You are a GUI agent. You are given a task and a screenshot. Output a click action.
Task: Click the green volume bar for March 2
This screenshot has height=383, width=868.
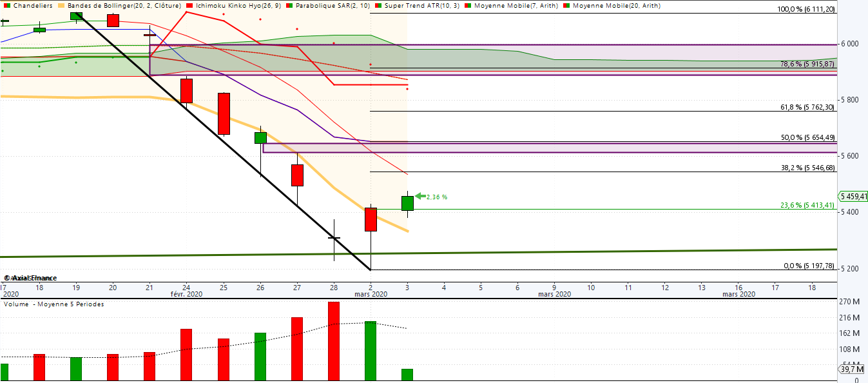(371, 351)
